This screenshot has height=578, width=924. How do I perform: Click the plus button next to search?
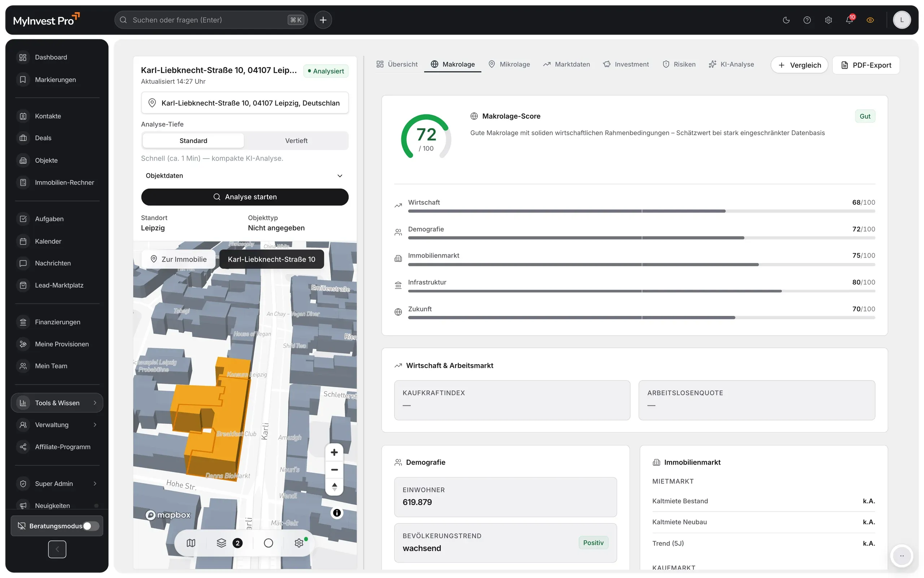323,20
